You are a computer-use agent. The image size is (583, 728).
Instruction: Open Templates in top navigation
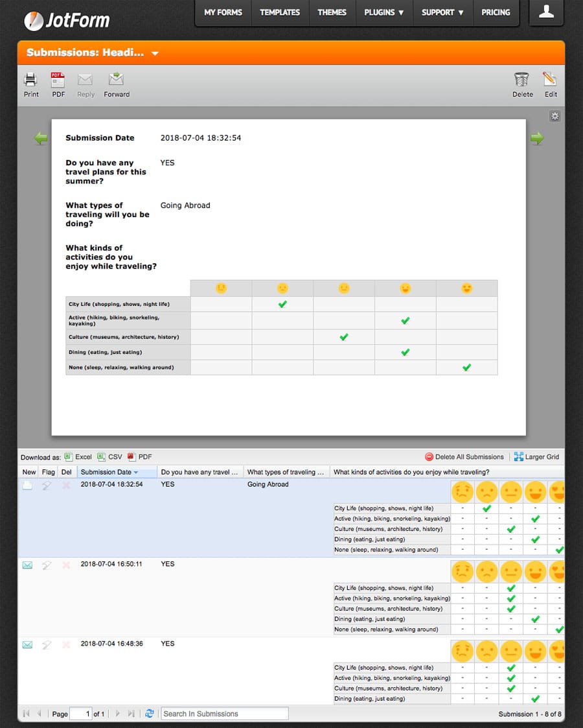coord(280,12)
